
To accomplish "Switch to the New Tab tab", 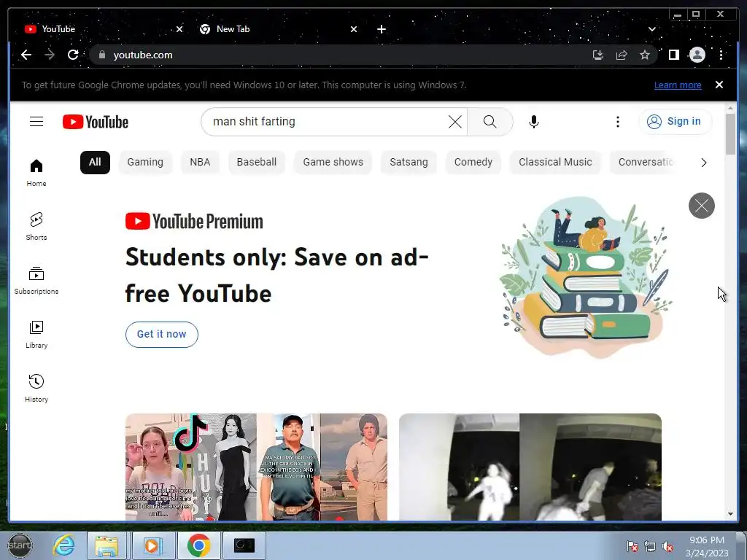I will 279,29.
